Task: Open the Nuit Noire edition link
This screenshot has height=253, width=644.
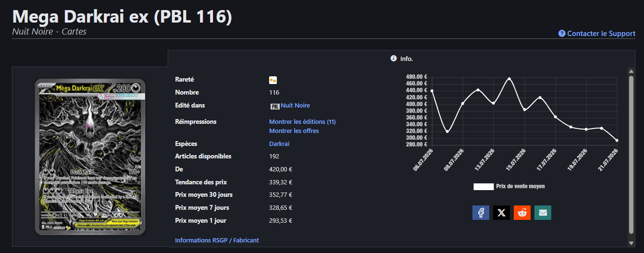Action: (295, 106)
